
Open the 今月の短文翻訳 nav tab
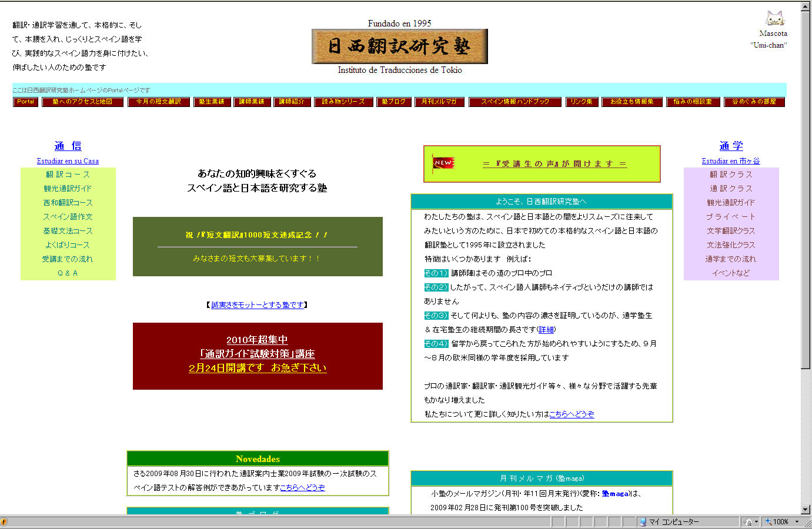point(159,102)
